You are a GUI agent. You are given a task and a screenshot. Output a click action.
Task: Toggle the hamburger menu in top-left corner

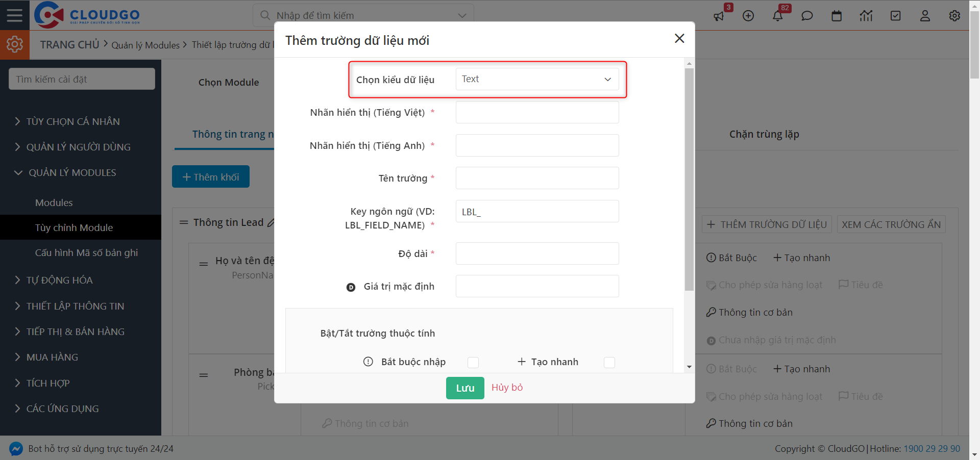(x=15, y=15)
